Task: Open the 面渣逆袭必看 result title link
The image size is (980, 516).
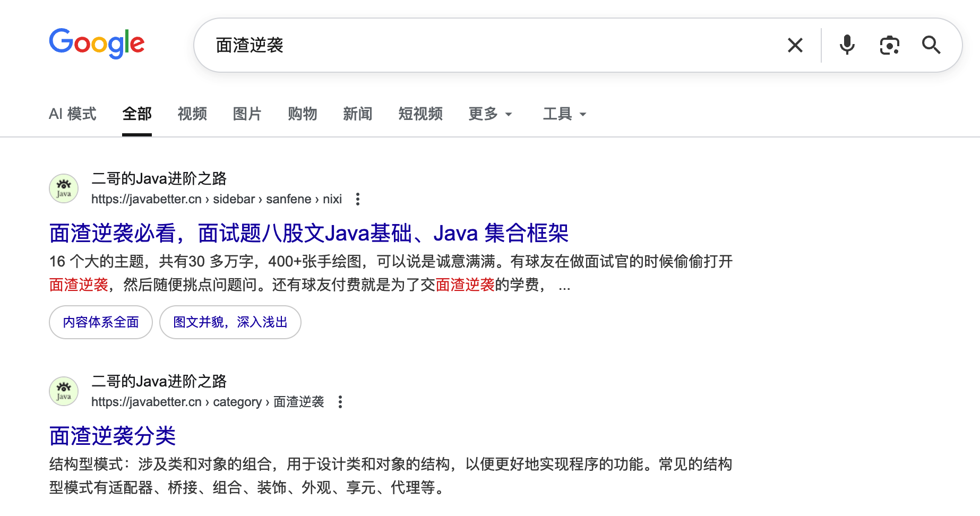Action: click(308, 233)
